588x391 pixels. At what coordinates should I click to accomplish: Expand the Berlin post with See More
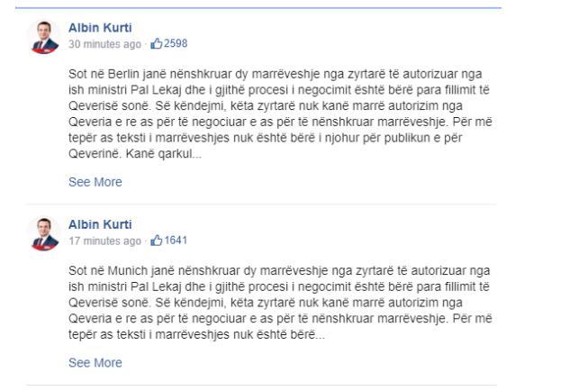coord(95,182)
